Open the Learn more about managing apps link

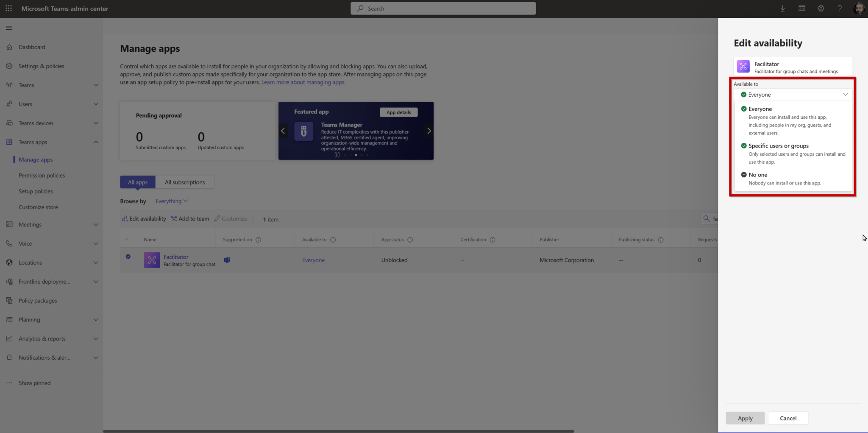click(x=303, y=82)
